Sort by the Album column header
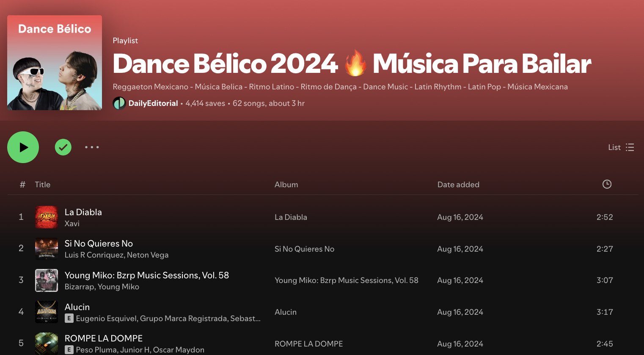 click(286, 184)
